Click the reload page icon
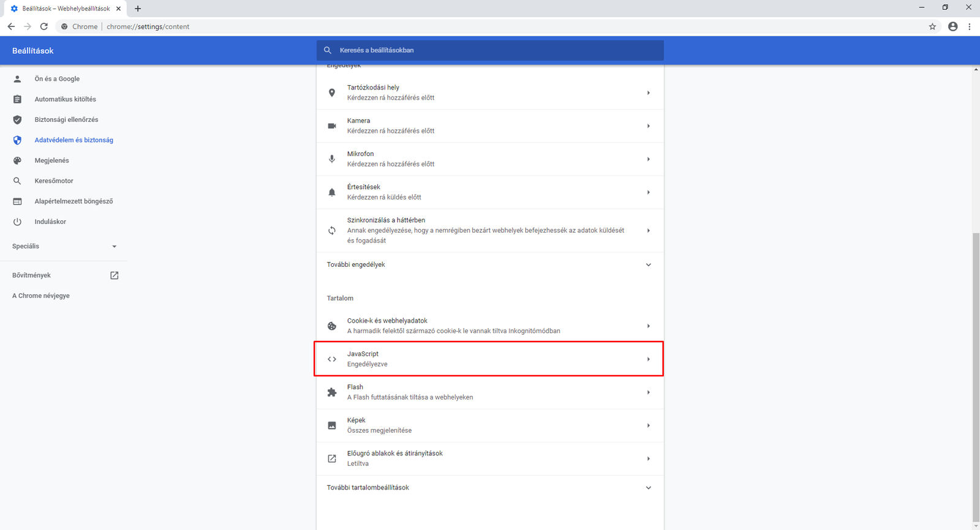 coord(44,26)
